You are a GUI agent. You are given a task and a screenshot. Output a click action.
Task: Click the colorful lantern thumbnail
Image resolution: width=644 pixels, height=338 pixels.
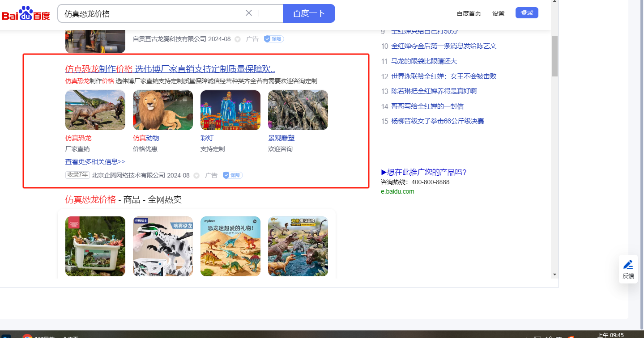(230, 110)
